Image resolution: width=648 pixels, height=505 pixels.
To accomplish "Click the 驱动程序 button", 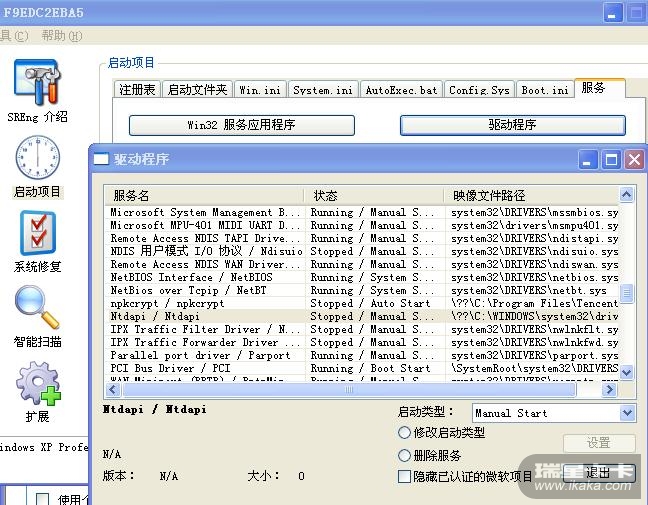I will [512, 125].
